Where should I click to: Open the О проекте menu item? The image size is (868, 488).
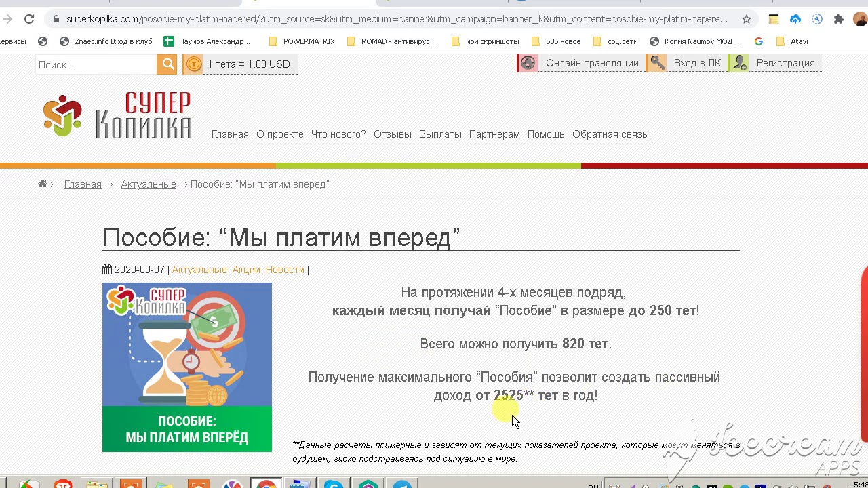[279, 134]
